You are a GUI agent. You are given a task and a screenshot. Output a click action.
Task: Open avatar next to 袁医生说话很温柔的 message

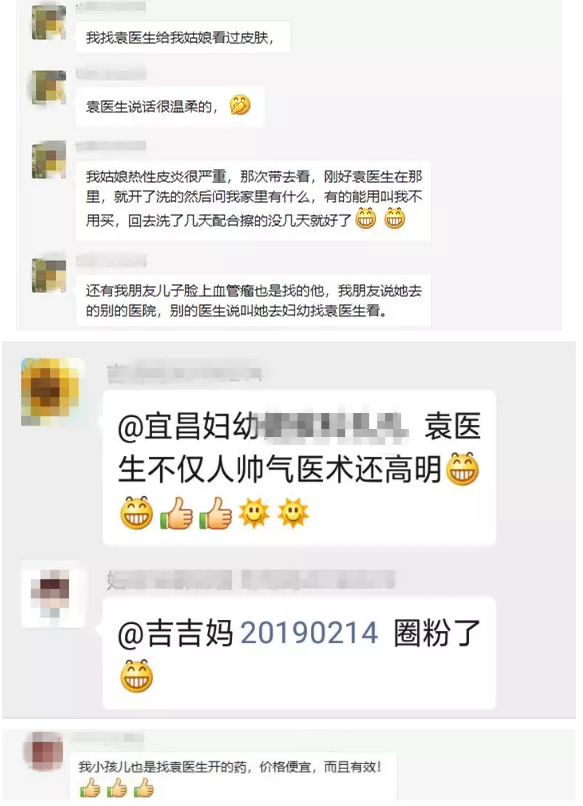[x=49, y=88]
